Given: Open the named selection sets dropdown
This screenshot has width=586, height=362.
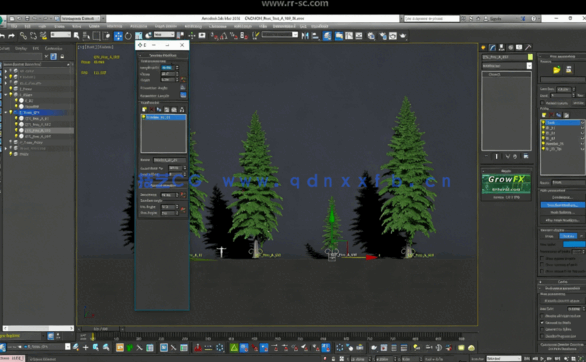Looking at the screenshot, I should pyautogui.click(x=280, y=35).
